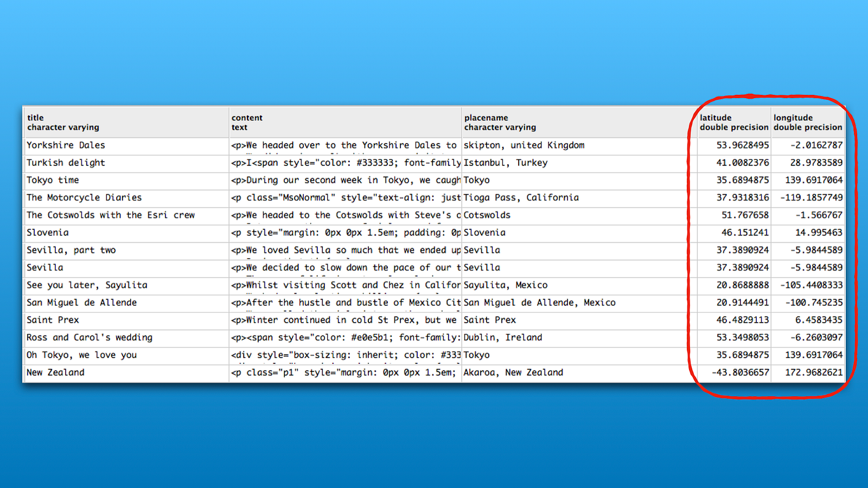
Task: Click the title column header
Action: coord(126,123)
